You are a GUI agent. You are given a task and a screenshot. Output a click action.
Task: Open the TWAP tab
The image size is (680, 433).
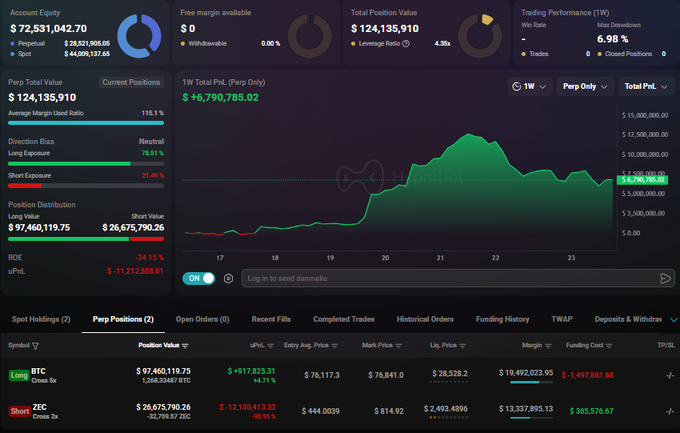click(562, 319)
